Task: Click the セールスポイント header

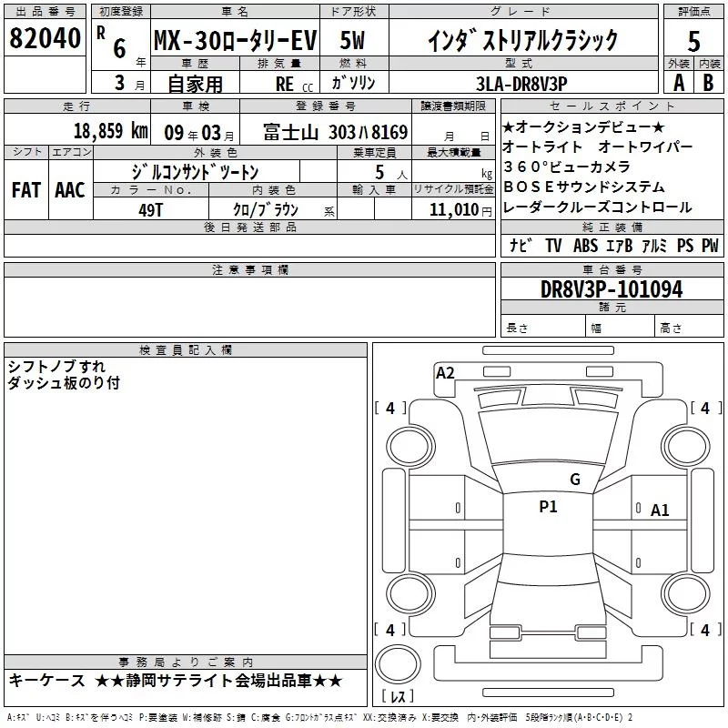Action: (x=612, y=106)
